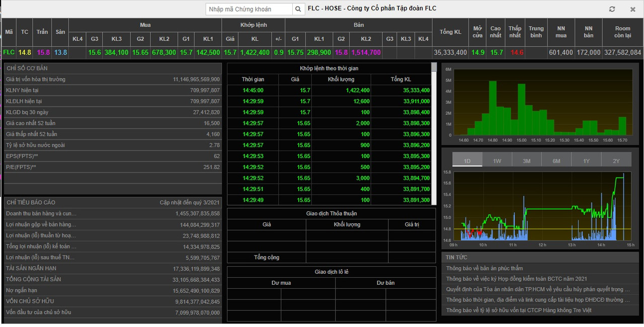Click Giá cao nhất 52 tuần value 16,500

211,123
